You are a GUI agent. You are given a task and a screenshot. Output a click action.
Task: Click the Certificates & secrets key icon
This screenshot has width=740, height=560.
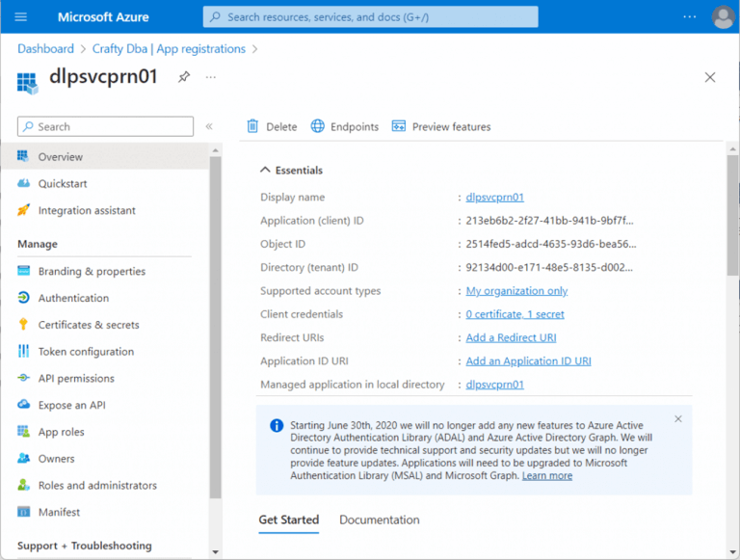click(23, 324)
